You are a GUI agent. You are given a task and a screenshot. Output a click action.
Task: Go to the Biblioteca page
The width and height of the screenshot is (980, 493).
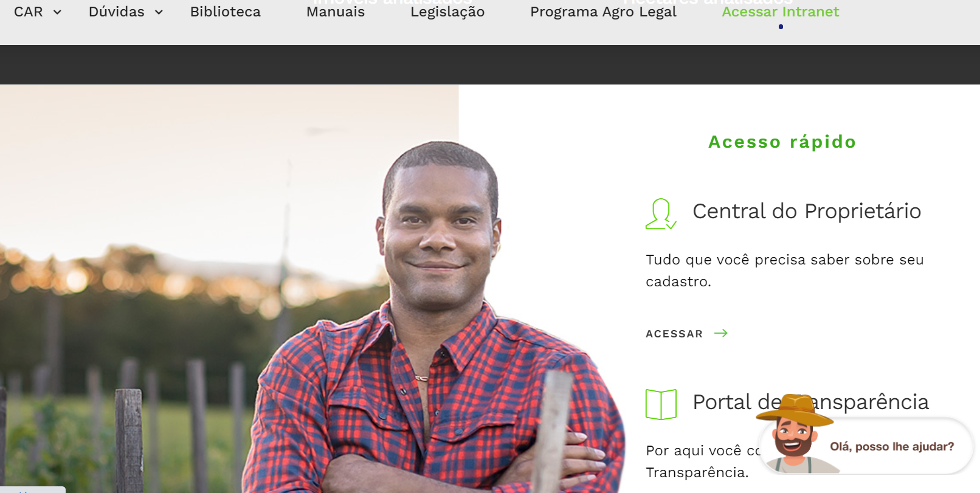[226, 12]
